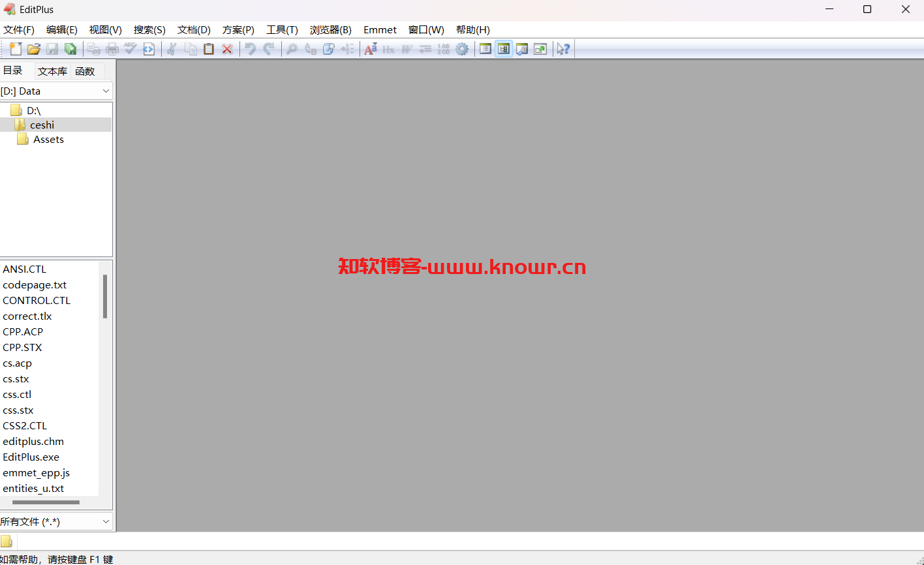Click the file list horizontal scrollbar

[46, 502]
